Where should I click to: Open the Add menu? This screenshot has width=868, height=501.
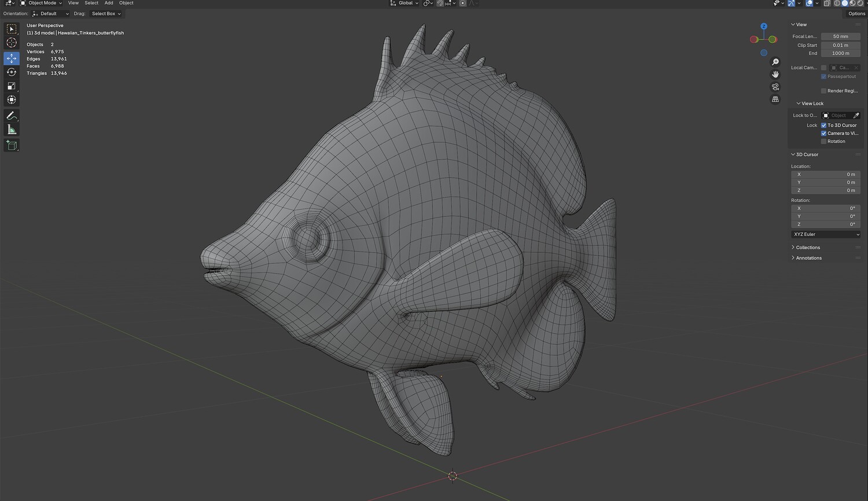[x=109, y=3]
